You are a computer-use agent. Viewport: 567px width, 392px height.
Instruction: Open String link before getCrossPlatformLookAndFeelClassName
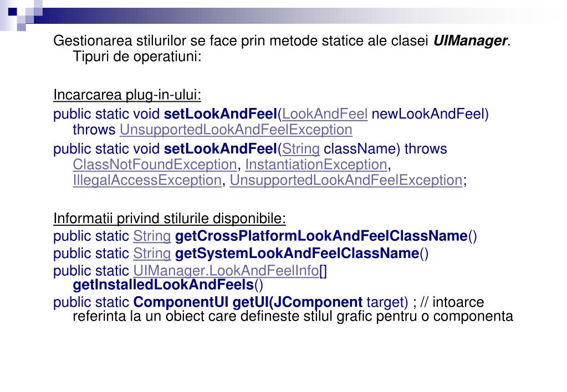[x=152, y=236]
